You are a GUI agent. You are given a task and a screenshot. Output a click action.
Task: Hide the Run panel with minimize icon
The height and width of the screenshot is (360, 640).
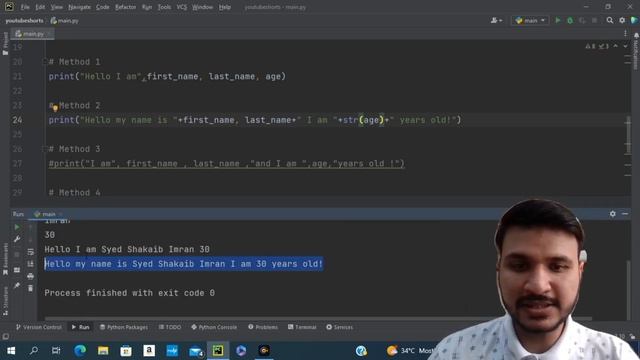pos(625,214)
